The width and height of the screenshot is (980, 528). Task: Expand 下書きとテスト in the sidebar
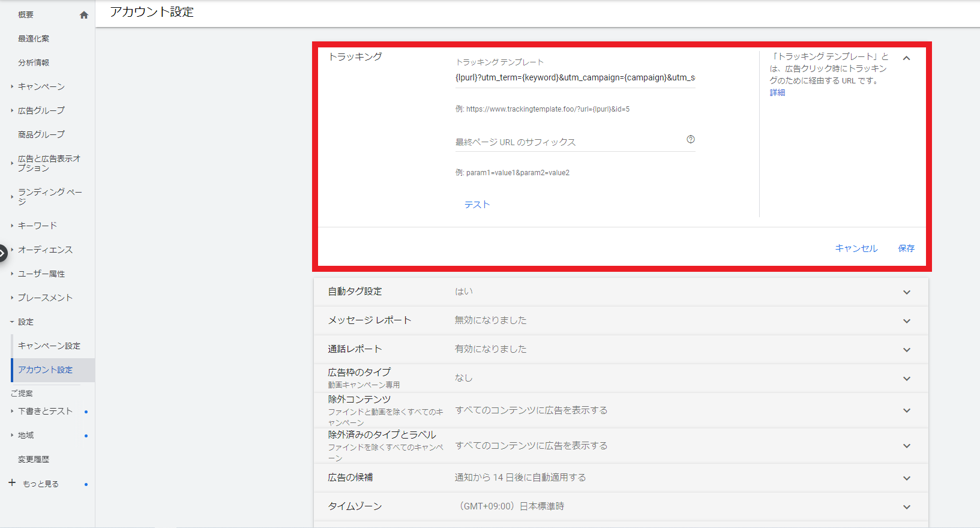click(x=45, y=411)
